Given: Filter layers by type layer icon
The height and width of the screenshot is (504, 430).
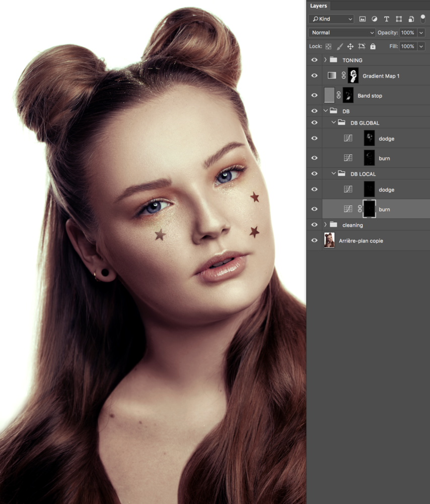Looking at the screenshot, I should click(387, 19).
